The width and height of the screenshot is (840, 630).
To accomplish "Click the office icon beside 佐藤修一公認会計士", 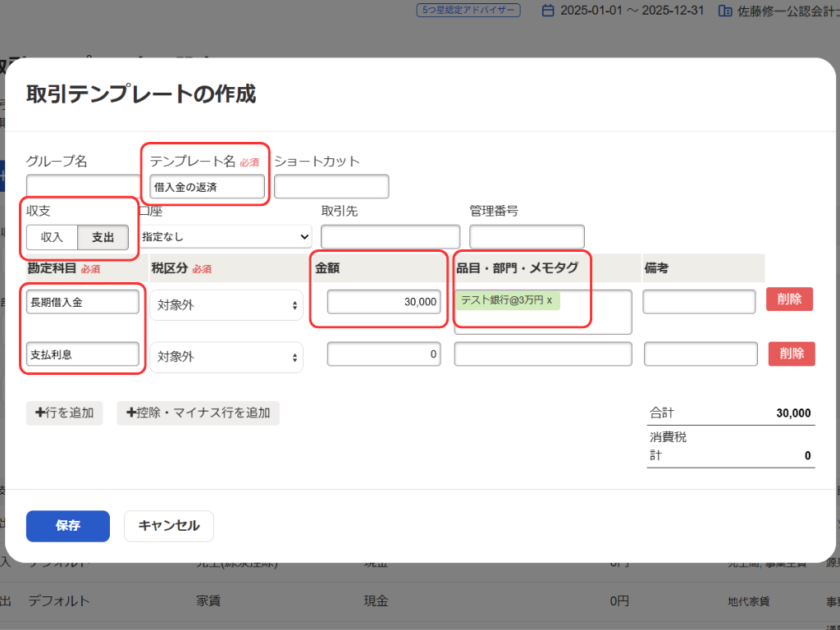I will (x=724, y=11).
